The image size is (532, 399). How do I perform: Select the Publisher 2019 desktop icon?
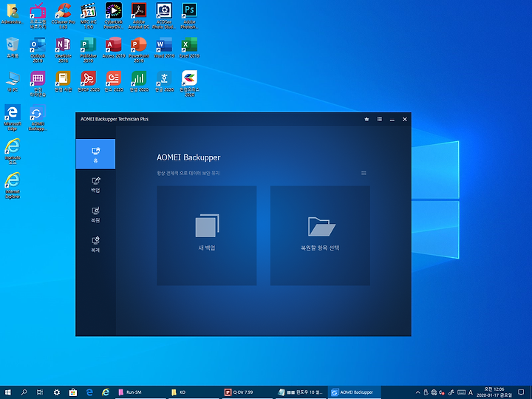pos(89,50)
